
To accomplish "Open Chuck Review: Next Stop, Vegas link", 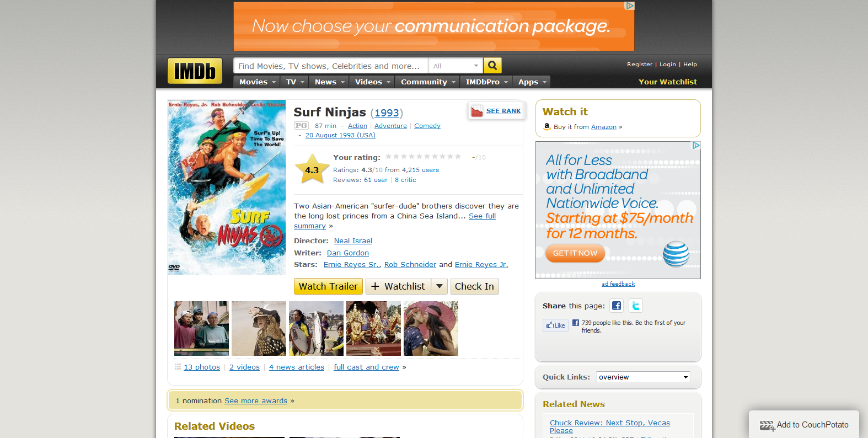I will pyautogui.click(x=610, y=427).
